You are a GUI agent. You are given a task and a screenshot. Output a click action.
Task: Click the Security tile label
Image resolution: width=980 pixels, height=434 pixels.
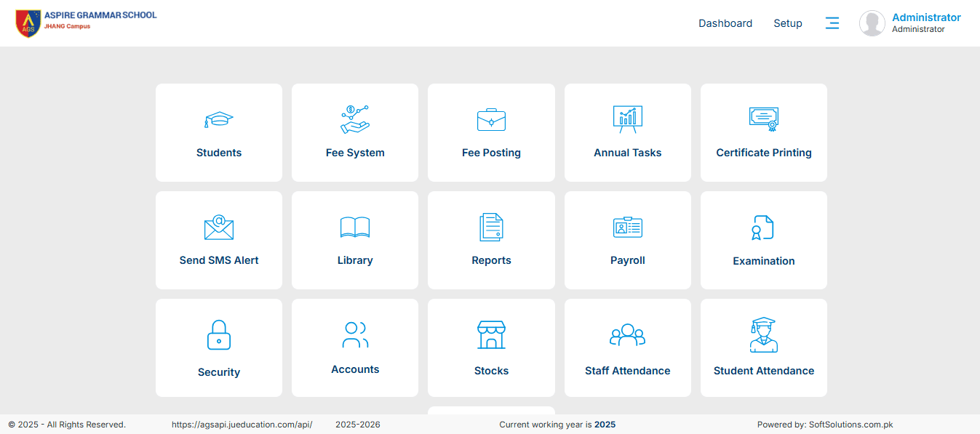(219, 372)
